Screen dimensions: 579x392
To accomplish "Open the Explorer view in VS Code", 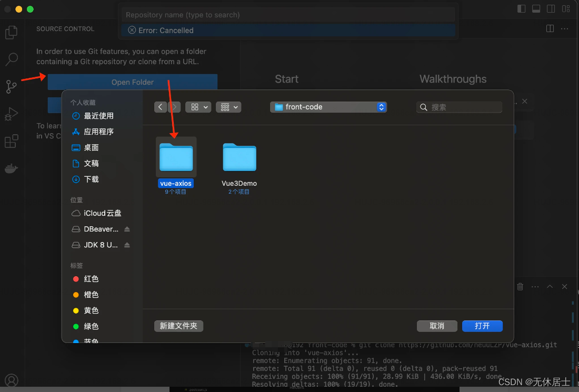I will 11,32.
